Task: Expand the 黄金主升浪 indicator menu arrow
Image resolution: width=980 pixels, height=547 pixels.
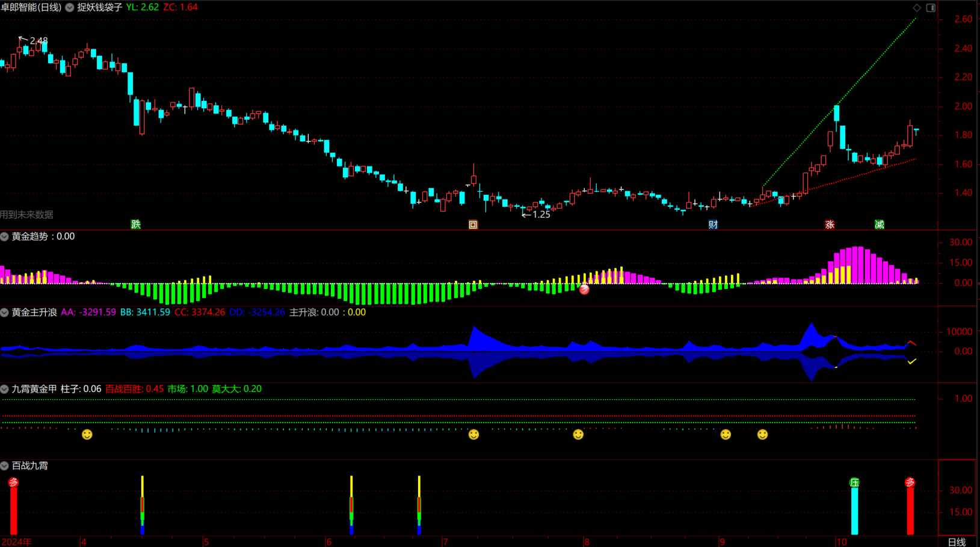Action: (x=5, y=313)
